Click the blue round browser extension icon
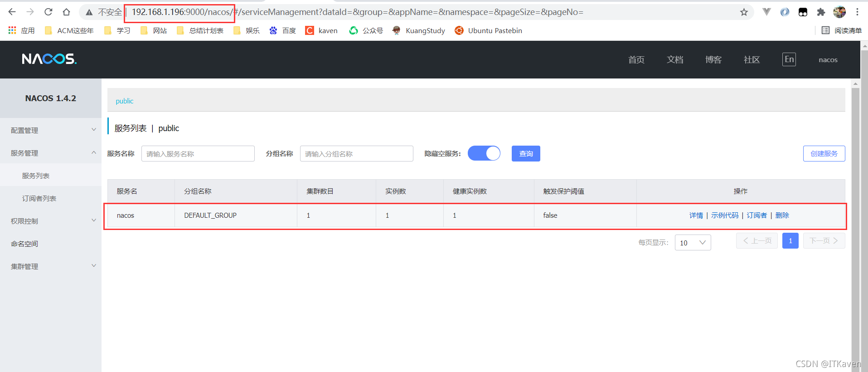The height and width of the screenshot is (372, 868). click(x=785, y=12)
